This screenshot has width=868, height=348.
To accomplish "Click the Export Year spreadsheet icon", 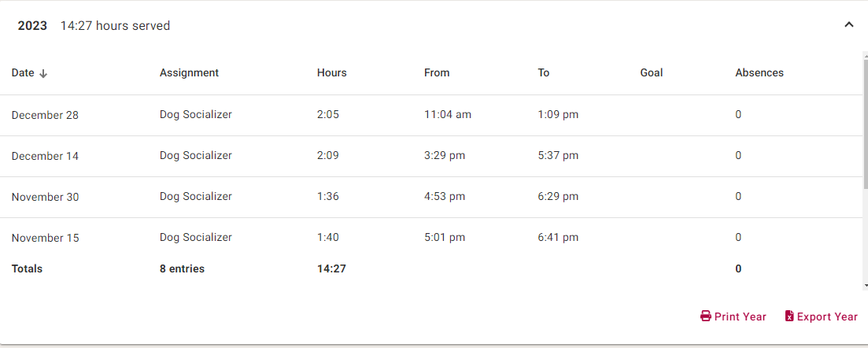I will point(789,317).
